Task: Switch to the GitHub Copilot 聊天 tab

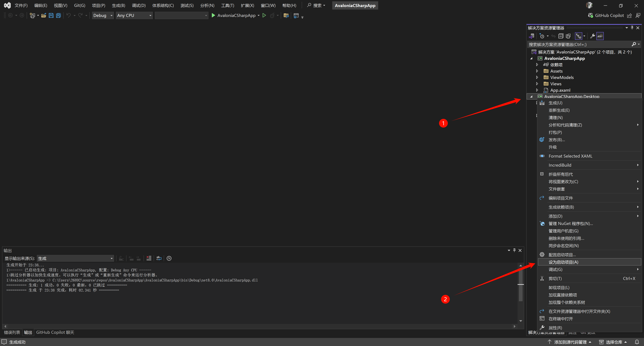Action: pyautogui.click(x=55, y=333)
